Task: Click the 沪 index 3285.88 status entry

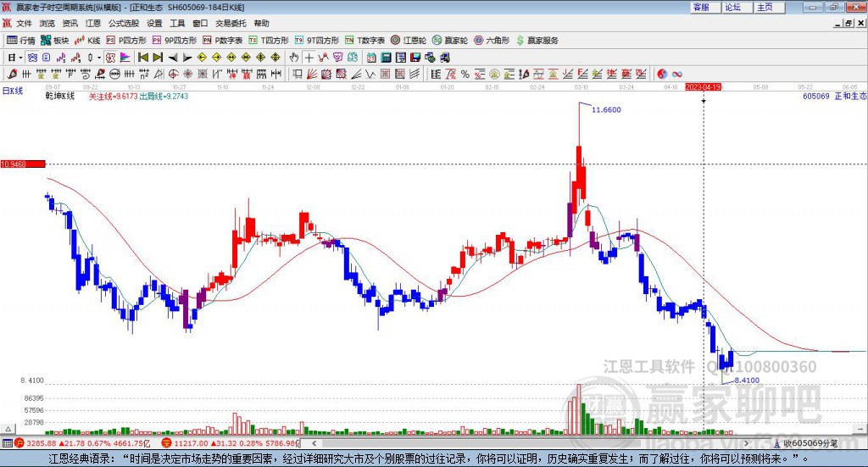Action: tap(82, 443)
